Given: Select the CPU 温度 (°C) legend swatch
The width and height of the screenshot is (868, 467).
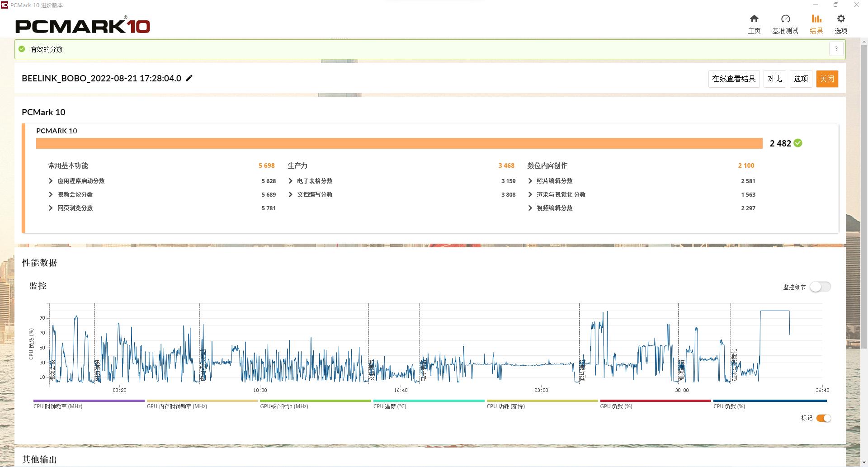Looking at the screenshot, I should (x=428, y=401).
